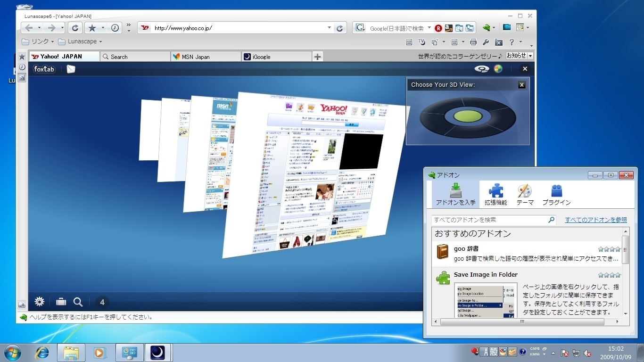Switch to the Search tab
Image resolution: width=644 pixels, height=362 pixels.
click(135, 57)
